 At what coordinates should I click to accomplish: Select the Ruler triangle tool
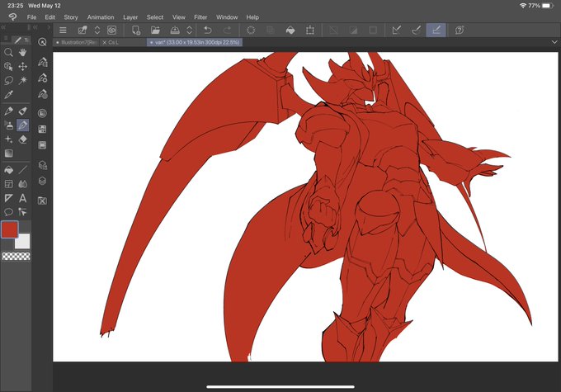[x=8, y=198]
